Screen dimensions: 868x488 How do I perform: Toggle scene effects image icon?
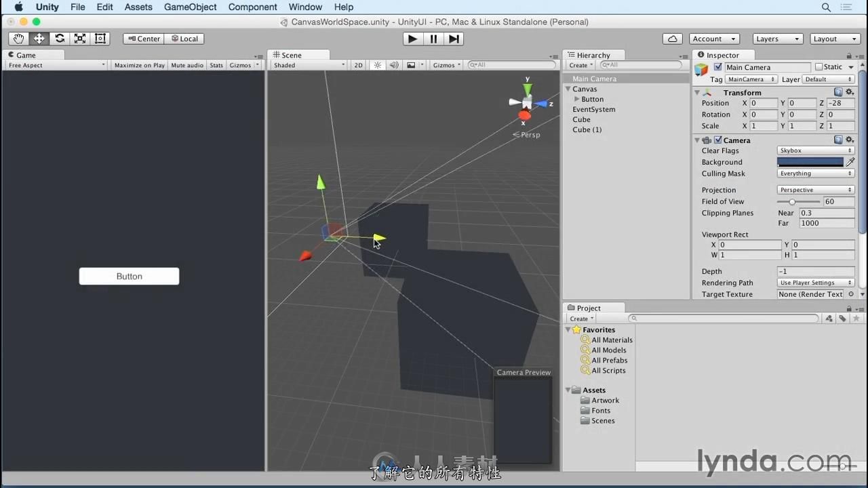coord(411,65)
